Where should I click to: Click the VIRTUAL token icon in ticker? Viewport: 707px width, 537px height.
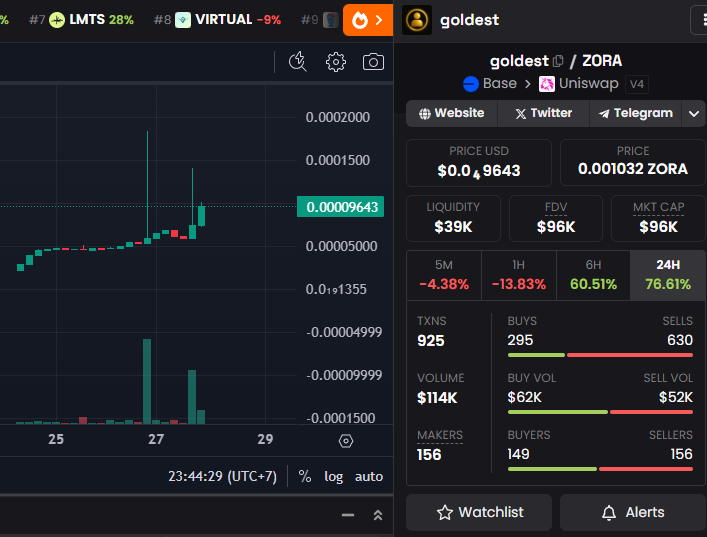pyautogui.click(x=183, y=20)
